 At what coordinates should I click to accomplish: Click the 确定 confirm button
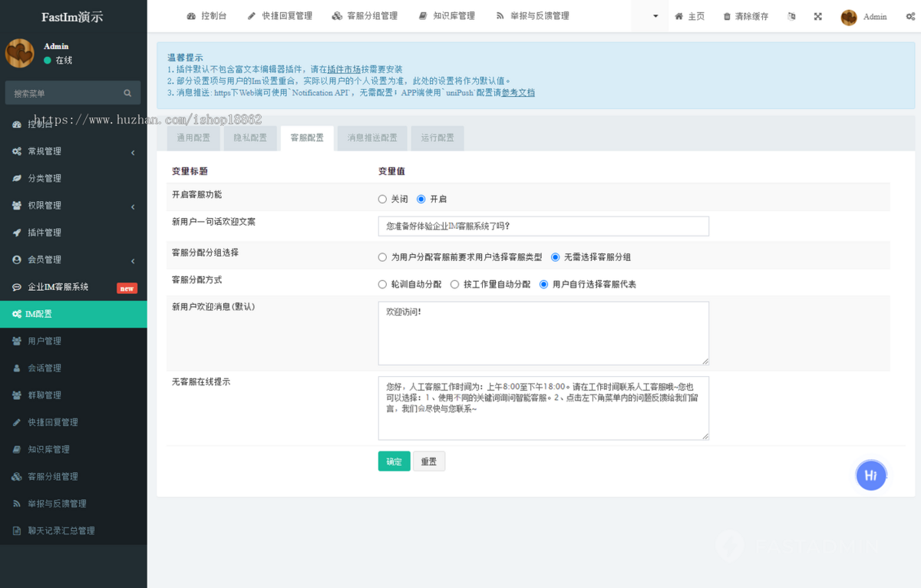394,461
